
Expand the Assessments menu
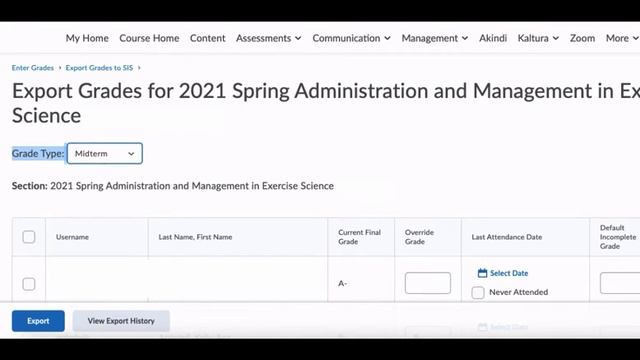269,38
